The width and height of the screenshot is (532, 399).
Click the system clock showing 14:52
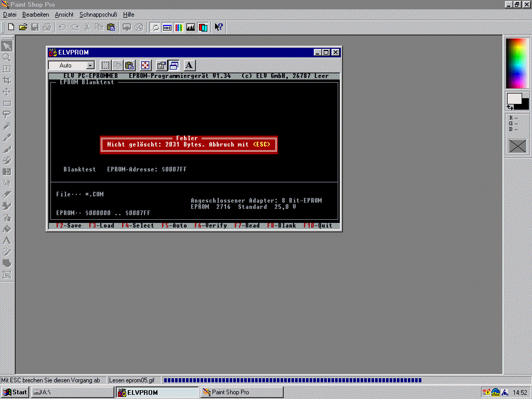point(520,393)
